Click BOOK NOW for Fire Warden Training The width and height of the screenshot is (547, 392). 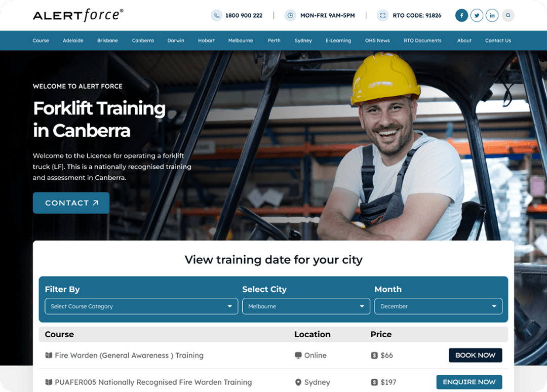pyautogui.click(x=475, y=356)
